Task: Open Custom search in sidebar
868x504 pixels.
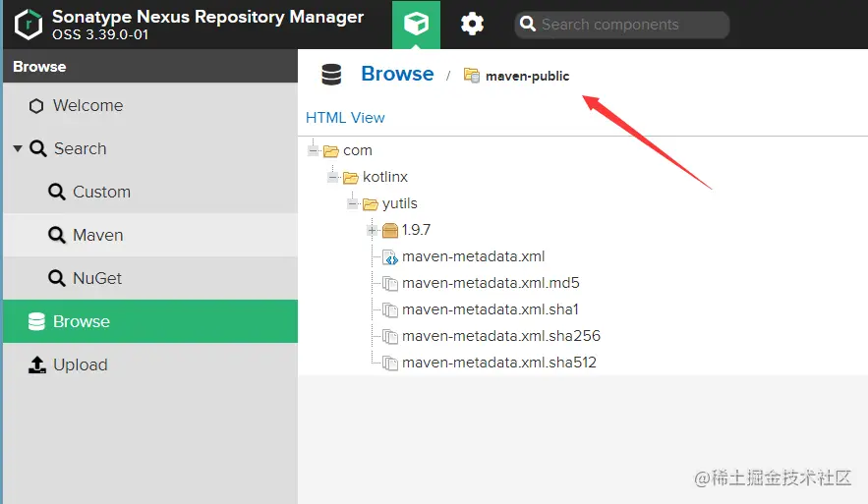Action: pos(150,192)
